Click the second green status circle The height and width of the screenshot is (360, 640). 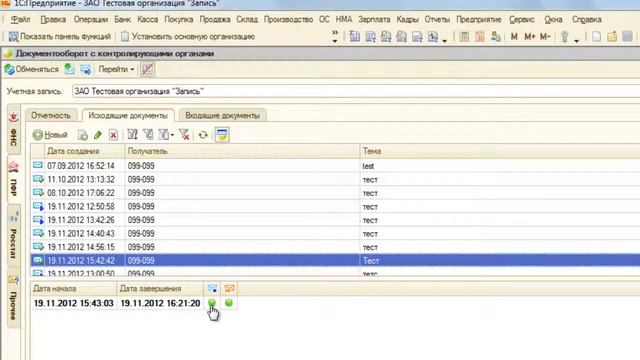point(229,303)
